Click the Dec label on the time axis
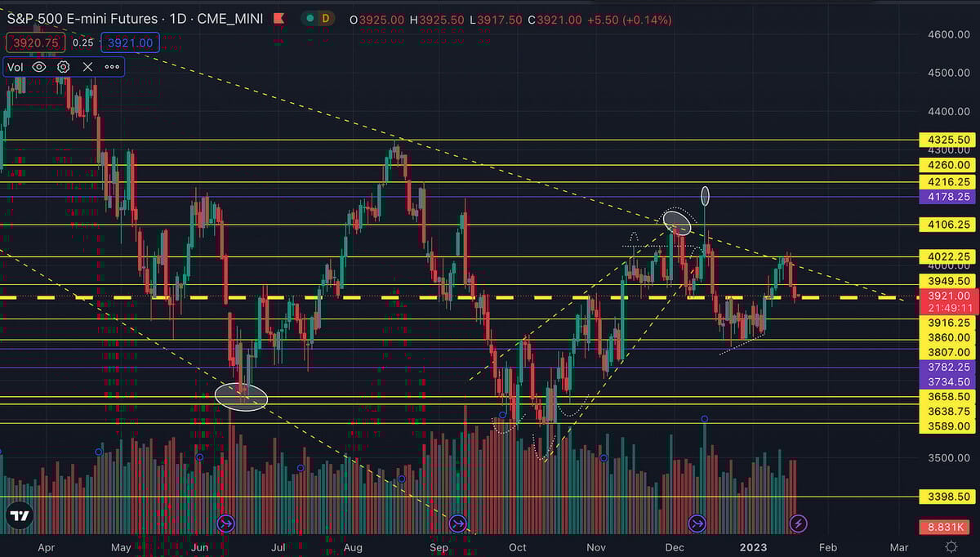 point(674,546)
